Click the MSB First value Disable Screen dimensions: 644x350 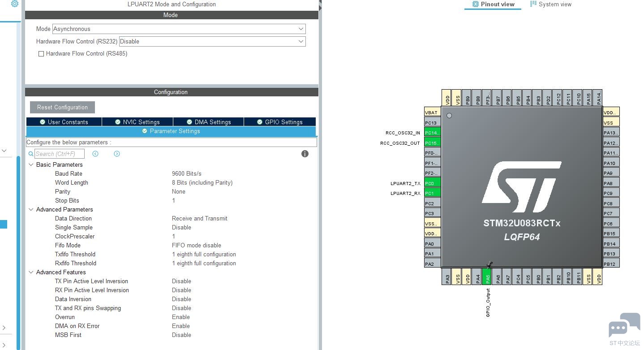point(181,335)
